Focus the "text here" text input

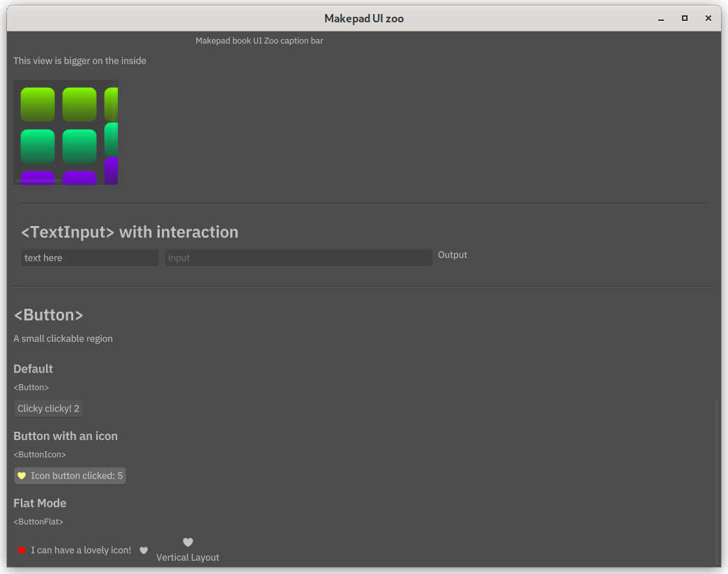[89, 258]
